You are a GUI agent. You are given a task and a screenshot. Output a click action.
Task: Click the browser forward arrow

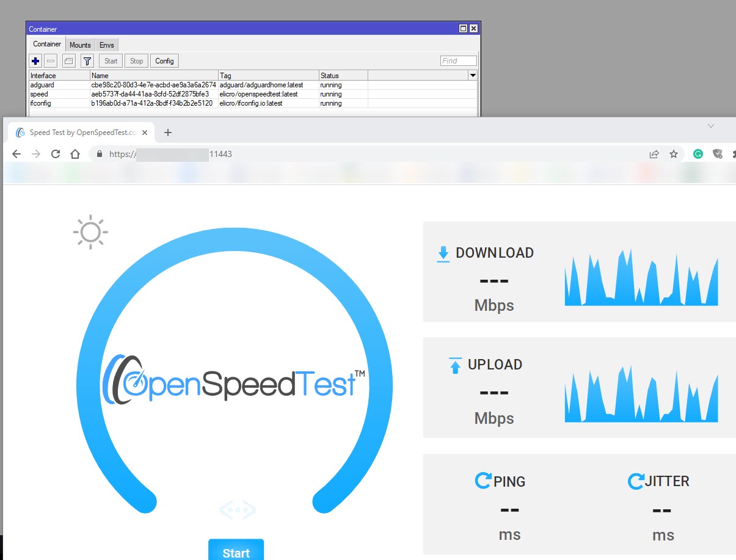[36, 155]
